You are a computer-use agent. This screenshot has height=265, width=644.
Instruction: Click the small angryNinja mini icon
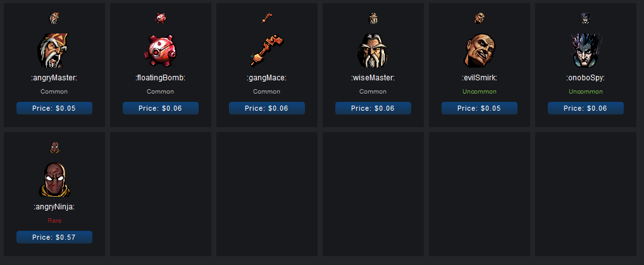(x=54, y=147)
